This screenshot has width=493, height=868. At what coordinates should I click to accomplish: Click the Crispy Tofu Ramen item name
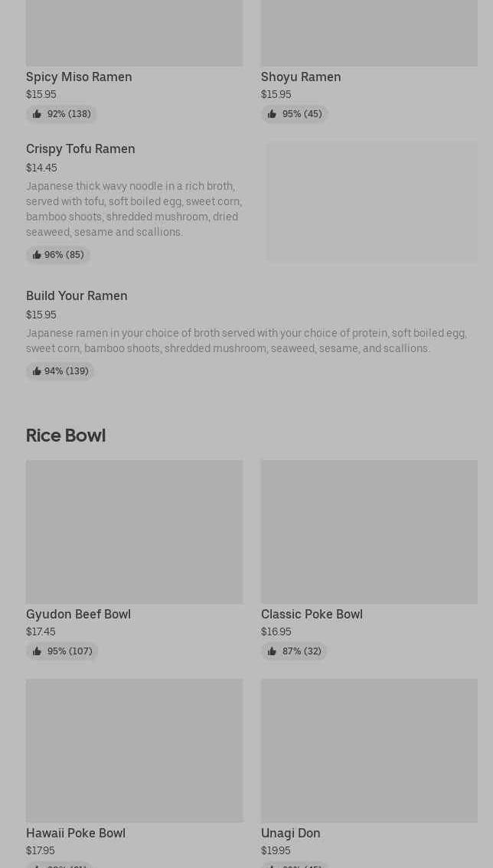[x=80, y=148]
